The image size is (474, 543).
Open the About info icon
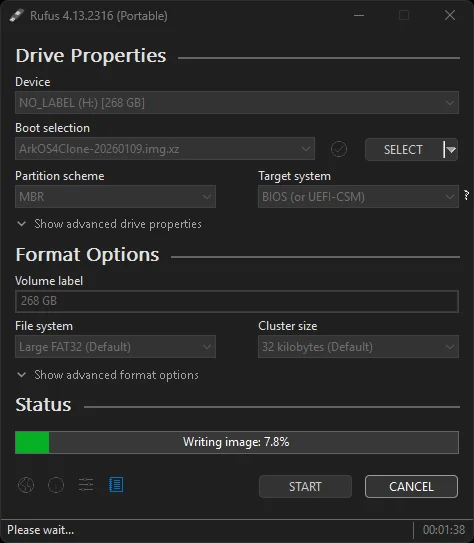coord(56,485)
